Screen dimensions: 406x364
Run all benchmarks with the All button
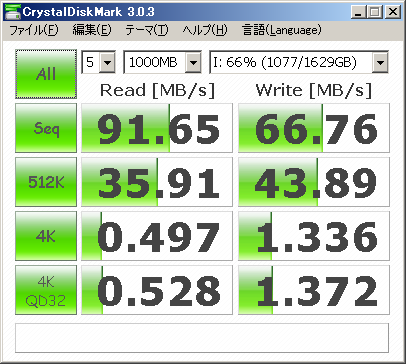pyautogui.click(x=46, y=74)
